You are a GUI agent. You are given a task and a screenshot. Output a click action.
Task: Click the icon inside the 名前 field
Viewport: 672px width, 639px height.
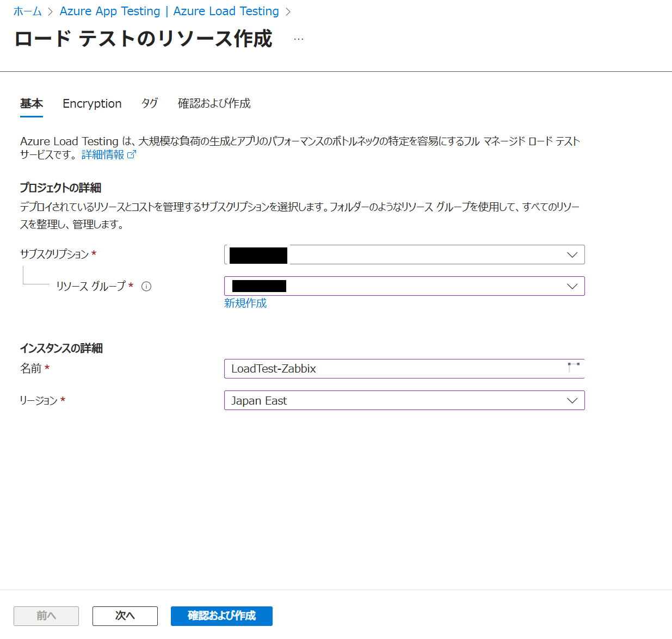574,368
